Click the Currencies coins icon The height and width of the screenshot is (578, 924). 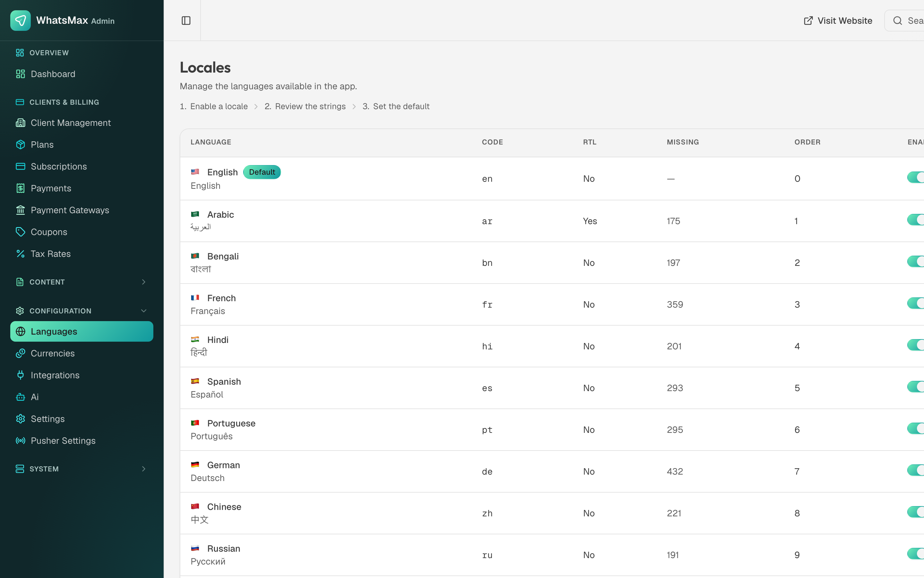pos(20,353)
